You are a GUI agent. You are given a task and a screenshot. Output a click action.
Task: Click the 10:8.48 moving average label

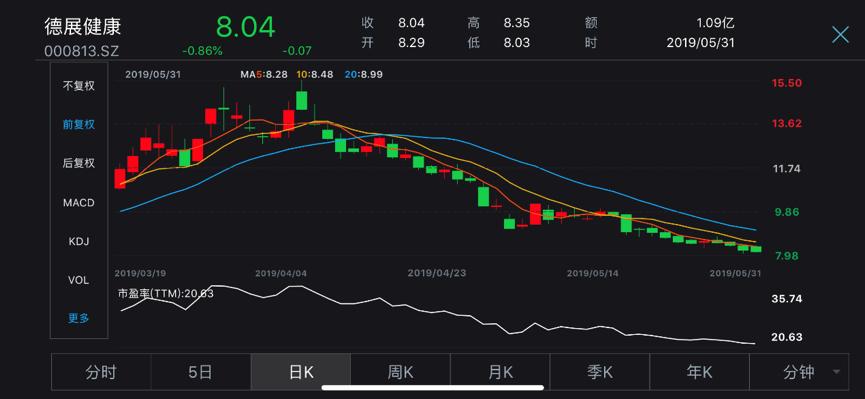pos(315,74)
